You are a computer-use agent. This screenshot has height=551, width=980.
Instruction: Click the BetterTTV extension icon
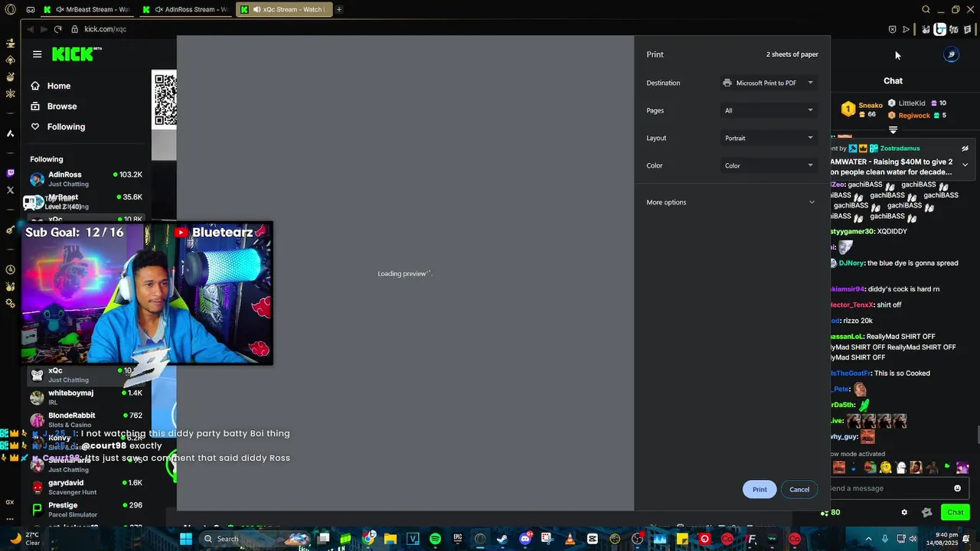tap(939, 29)
